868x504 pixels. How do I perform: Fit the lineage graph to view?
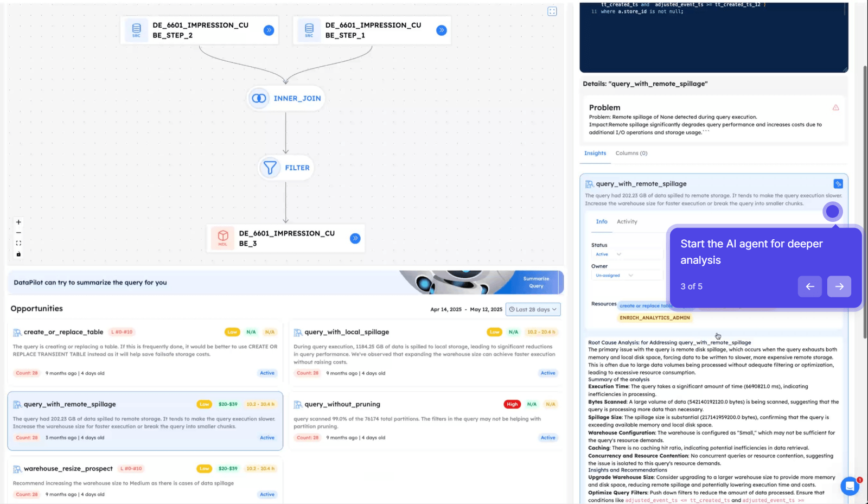(18, 243)
